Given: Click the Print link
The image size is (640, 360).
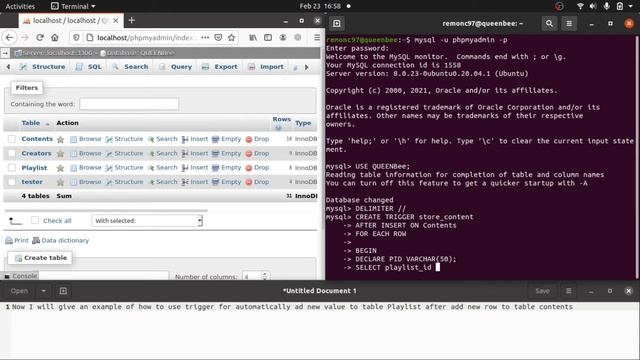Looking at the screenshot, I should [17, 240].
